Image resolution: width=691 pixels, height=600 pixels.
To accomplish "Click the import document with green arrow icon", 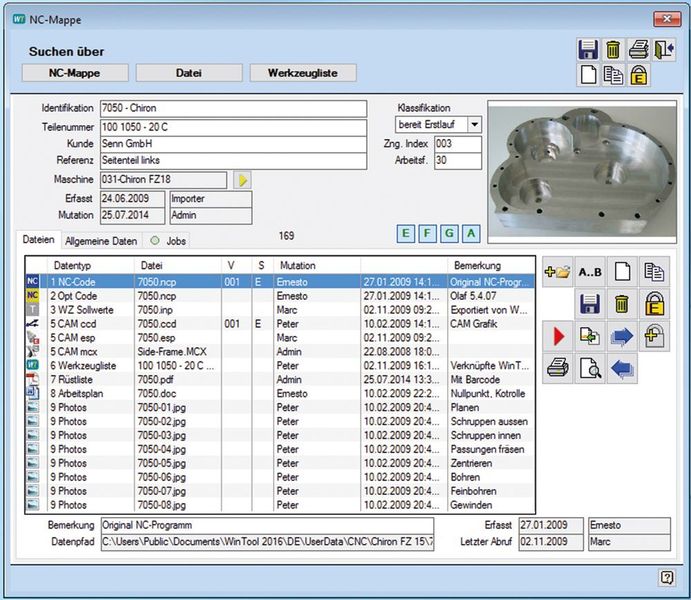I will pyautogui.click(x=590, y=336).
